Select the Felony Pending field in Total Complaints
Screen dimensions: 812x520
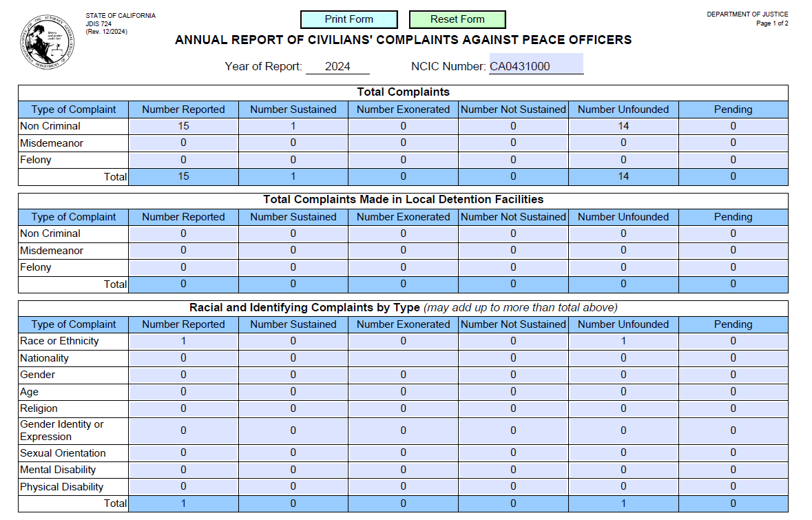coord(733,160)
